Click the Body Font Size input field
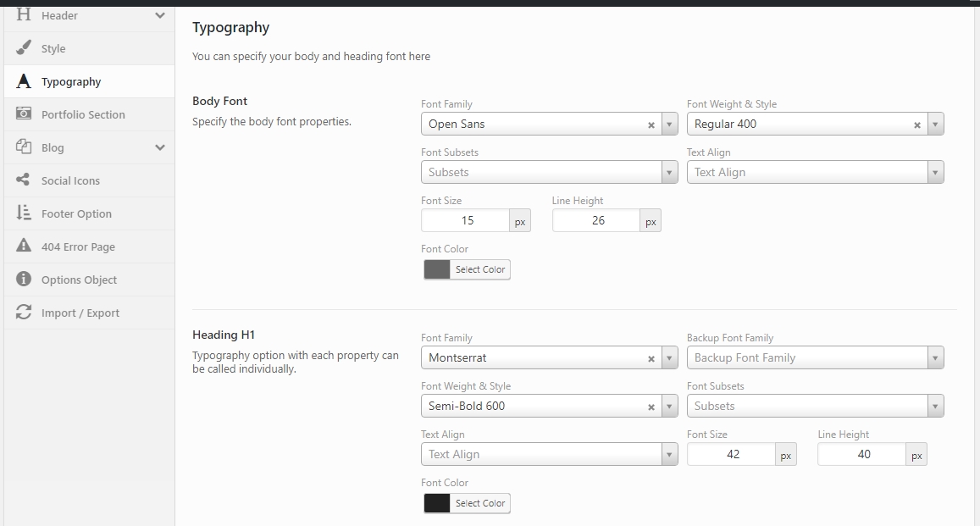980x526 pixels. tap(466, 220)
